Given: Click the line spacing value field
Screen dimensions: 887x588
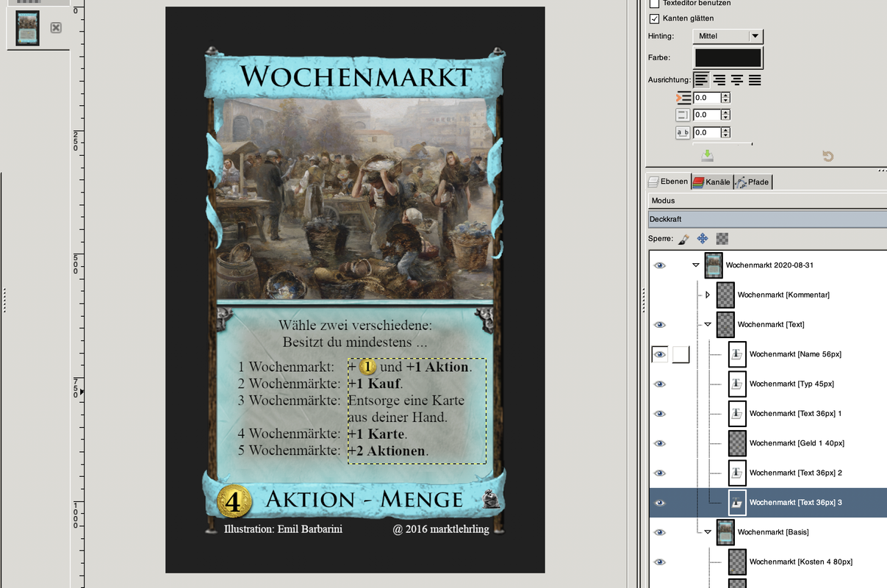Looking at the screenshot, I should point(707,115).
